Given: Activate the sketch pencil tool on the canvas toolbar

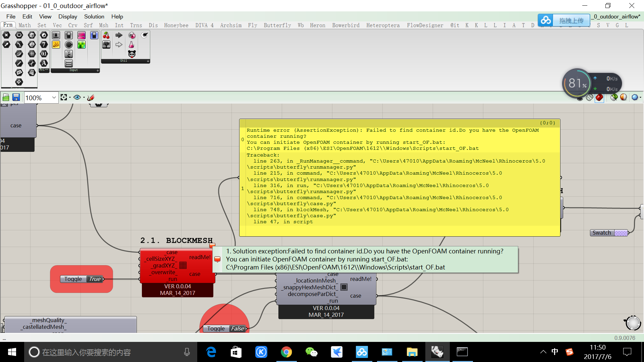Looking at the screenshot, I should pos(91,98).
